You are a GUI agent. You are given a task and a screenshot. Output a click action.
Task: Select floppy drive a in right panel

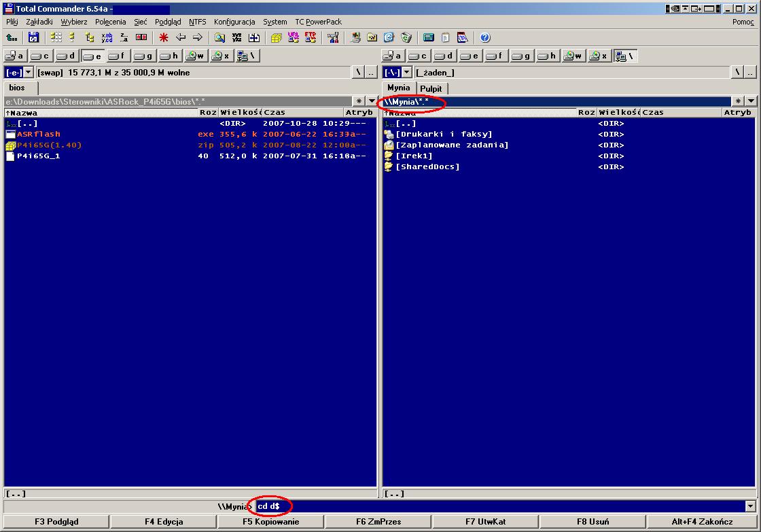click(393, 56)
